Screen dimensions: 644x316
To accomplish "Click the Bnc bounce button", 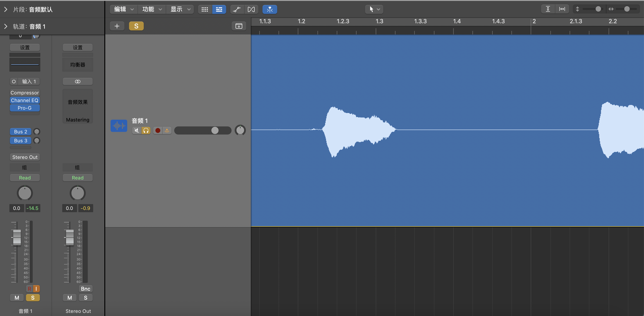I will pos(86,289).
